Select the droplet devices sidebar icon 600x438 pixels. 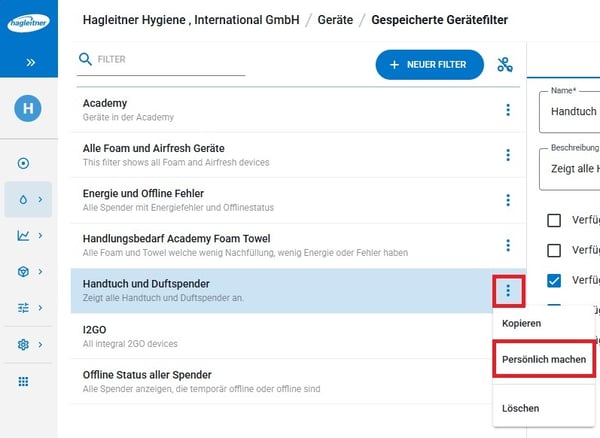[23, 199]
